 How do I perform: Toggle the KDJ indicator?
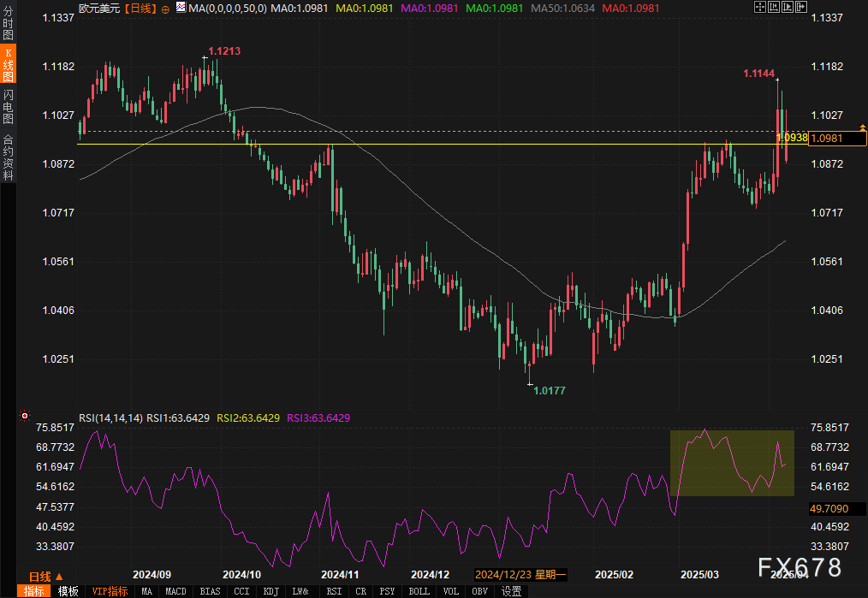coord(271,591)
